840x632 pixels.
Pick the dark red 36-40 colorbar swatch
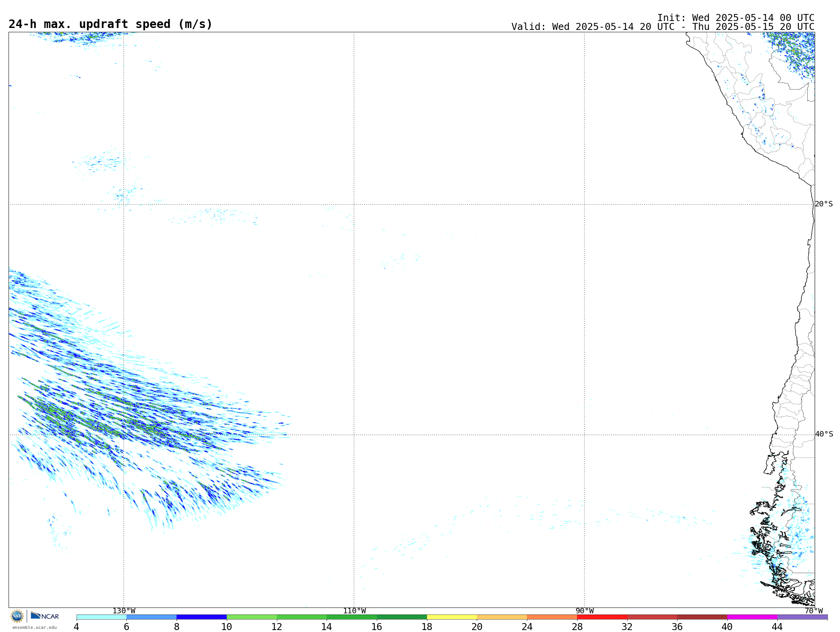(x=702, y=617)
